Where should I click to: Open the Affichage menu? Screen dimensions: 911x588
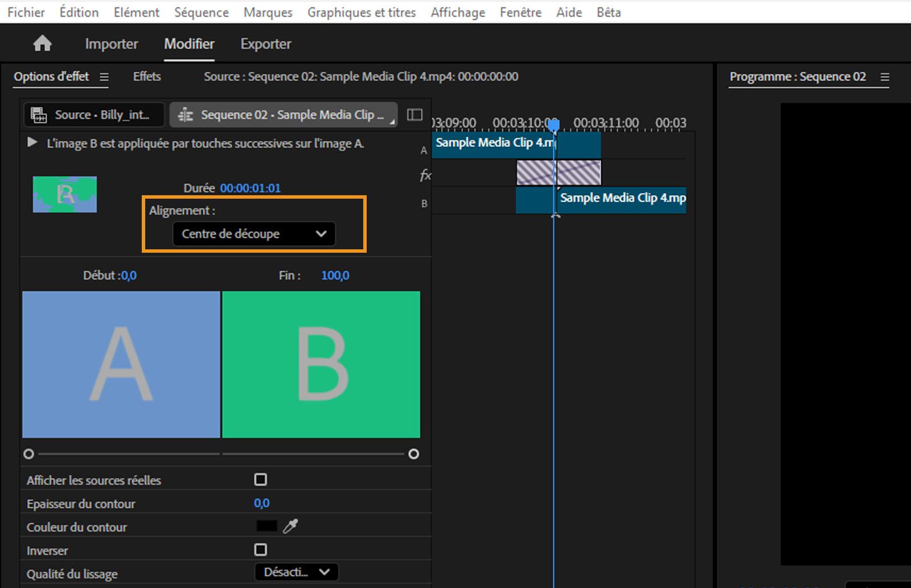point(458,12)
